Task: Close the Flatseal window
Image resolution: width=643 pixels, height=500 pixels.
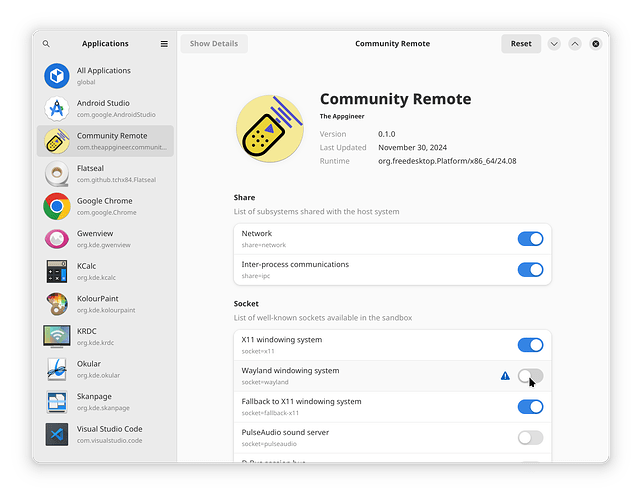Action: (595, 43)
